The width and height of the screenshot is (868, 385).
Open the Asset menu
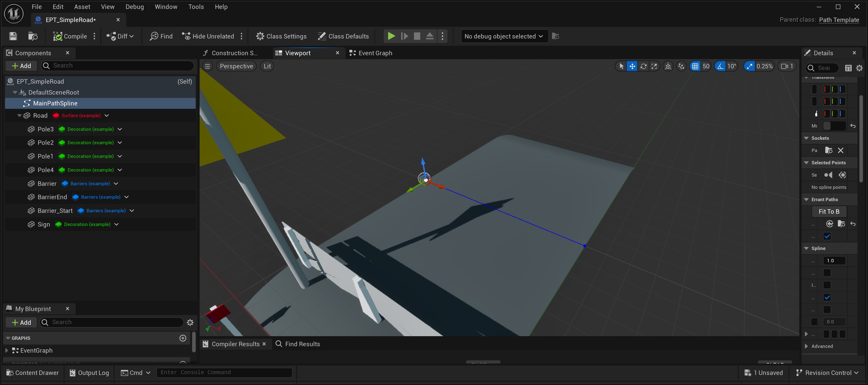coord(82,7)
